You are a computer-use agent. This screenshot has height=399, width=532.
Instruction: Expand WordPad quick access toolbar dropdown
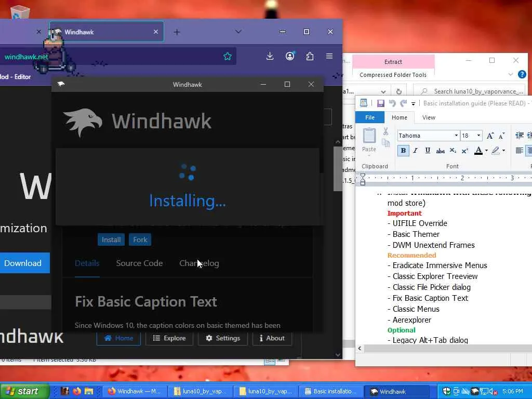coord(413,103)
